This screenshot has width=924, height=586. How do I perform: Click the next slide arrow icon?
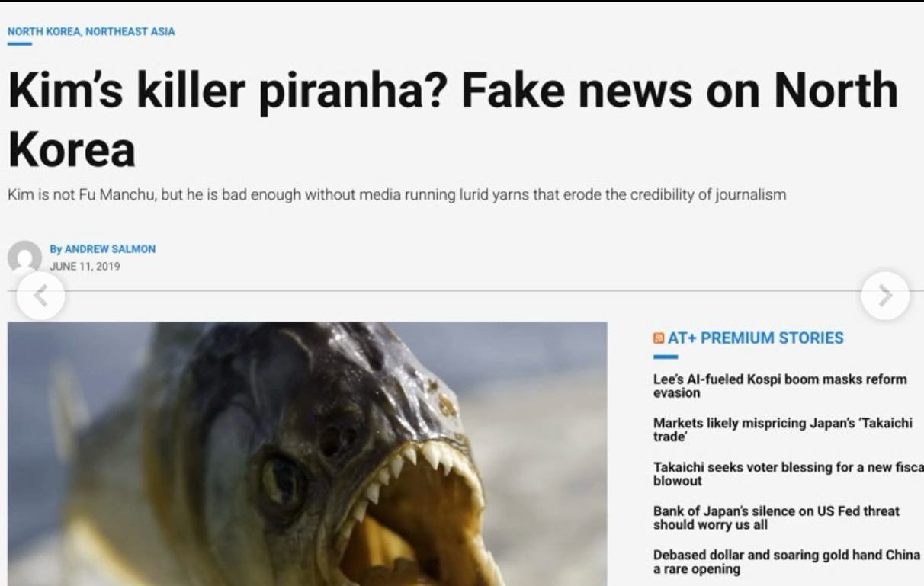885,296
